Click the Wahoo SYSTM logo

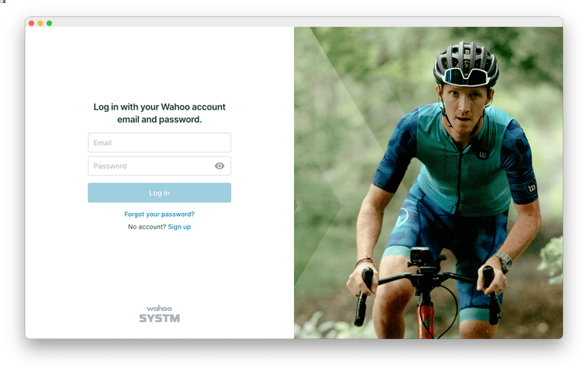(159, 313)
